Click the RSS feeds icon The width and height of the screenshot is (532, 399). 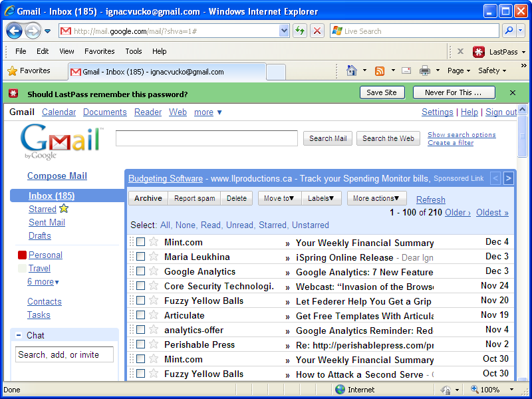click(x=379, y=70)
